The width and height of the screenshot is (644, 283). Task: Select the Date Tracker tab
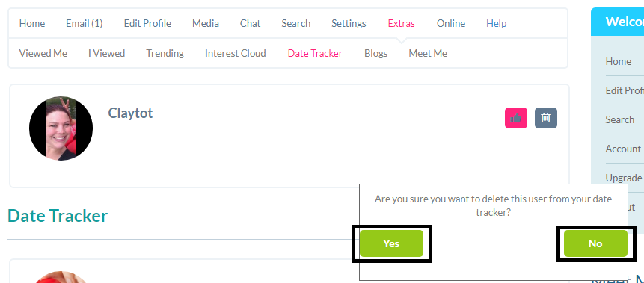[315, 53]
